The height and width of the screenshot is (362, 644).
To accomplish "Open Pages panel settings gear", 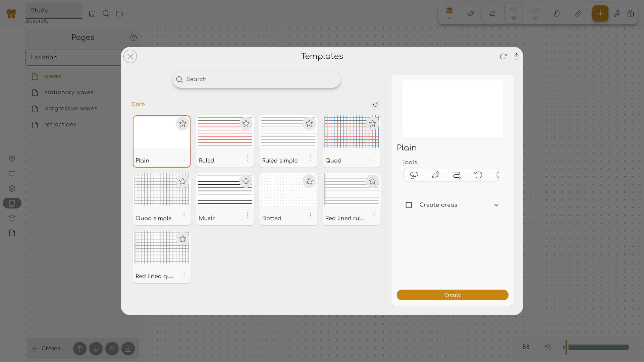I will coord(133,38).
